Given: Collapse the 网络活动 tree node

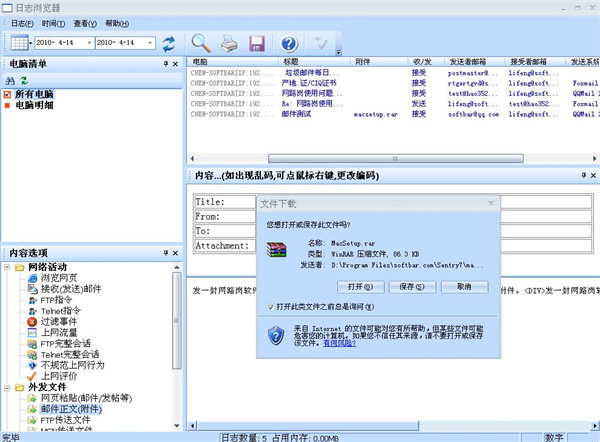Looking at the screenshot, I should pos(8,268).
